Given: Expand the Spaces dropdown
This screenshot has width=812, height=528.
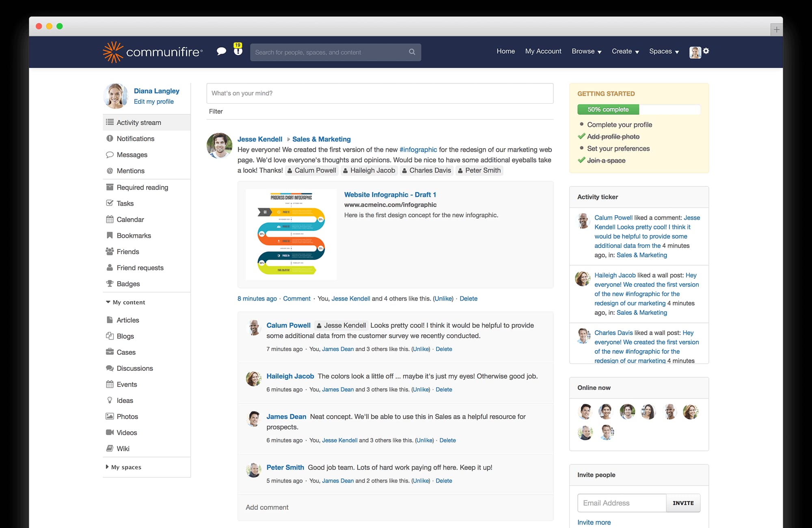Looking at the screenshot, I should pyautogui.click(x=664, y=51).
